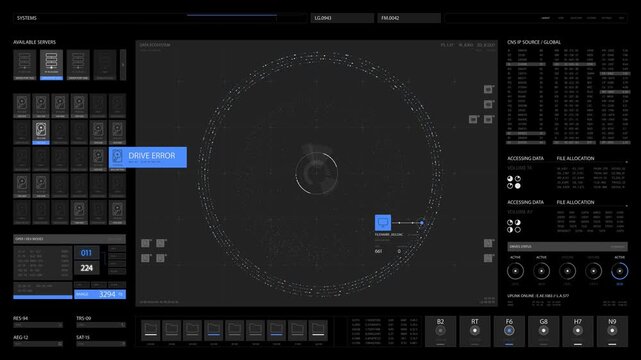Expand the panel header above the 011 readout
The width and height of the screenshot is (641, 360).
coord(69,239)
